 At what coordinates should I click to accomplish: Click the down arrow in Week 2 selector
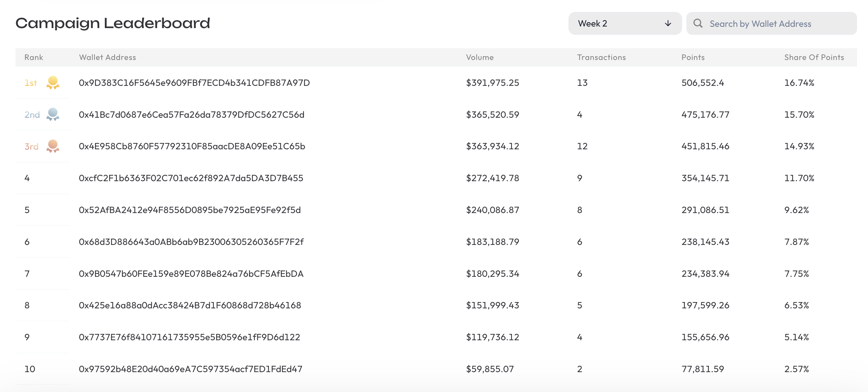668,23
